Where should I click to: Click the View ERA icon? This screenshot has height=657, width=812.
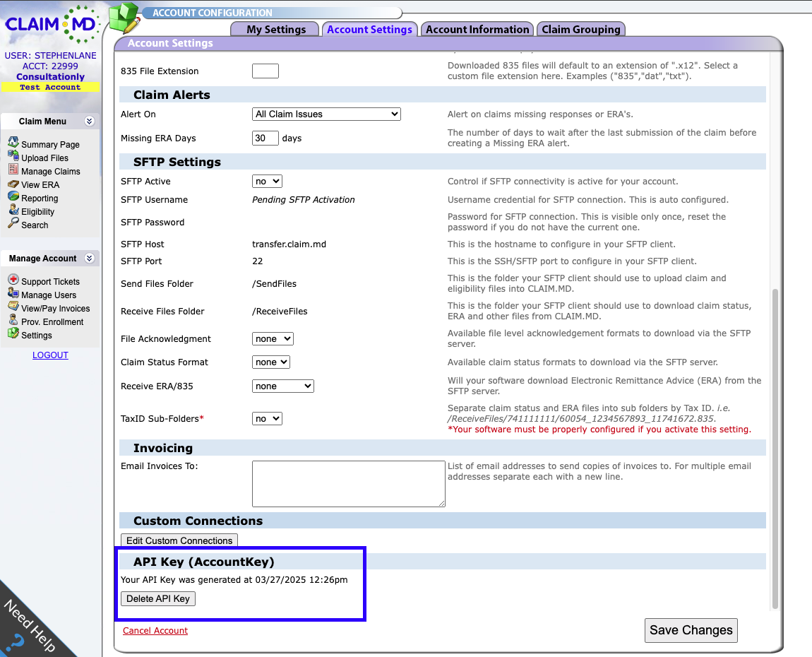[13, 184]
